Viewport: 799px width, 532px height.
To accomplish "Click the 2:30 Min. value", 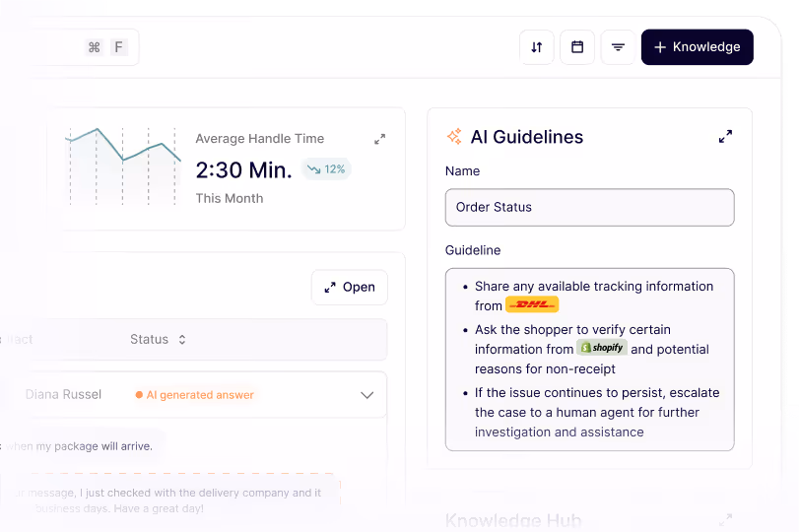I will [x=243, y=170].
